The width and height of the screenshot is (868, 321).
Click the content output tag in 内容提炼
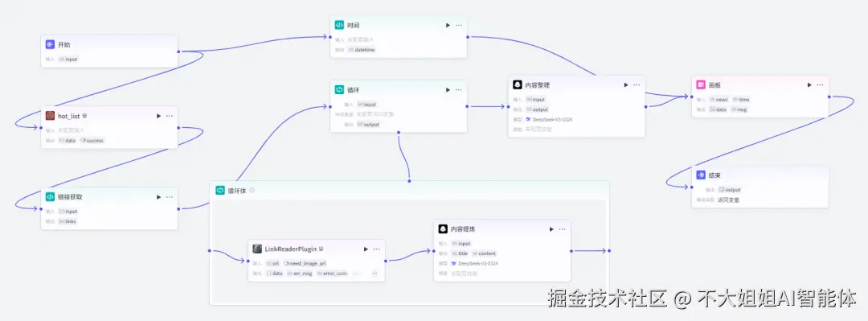pyautogui.click(x=485, y=253)
